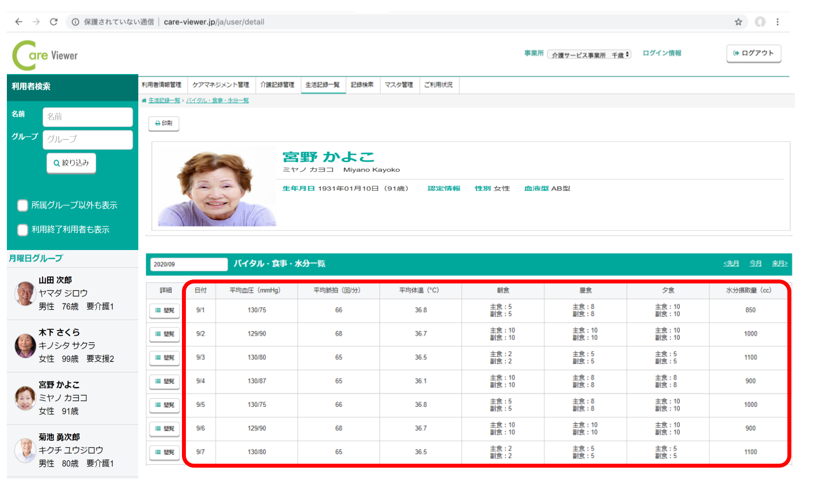Image resolution: width=816 pixels, height=504 pixels.
Task: Enable 所属グループ以外も表示 checkbox
Action: pos(23,205)
